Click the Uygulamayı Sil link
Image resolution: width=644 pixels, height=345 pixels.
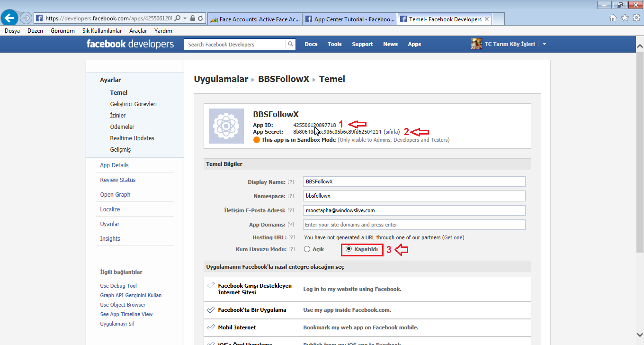117,324
